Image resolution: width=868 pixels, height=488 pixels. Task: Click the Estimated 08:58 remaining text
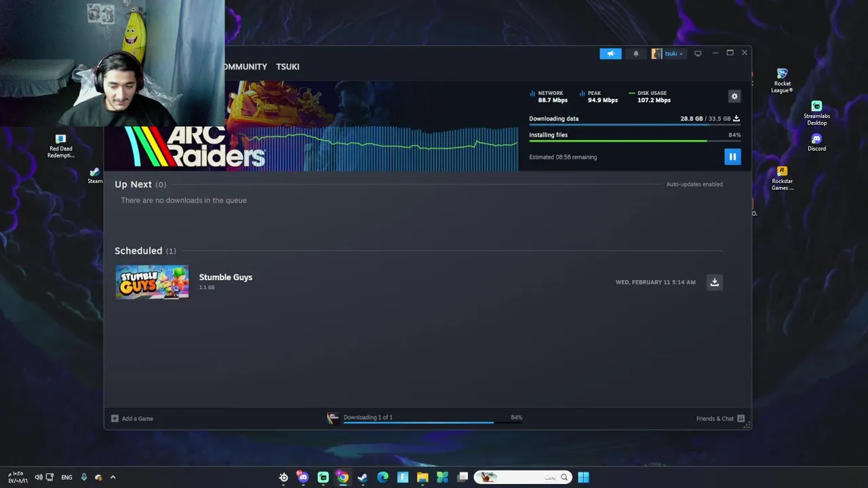click(563, 157)
